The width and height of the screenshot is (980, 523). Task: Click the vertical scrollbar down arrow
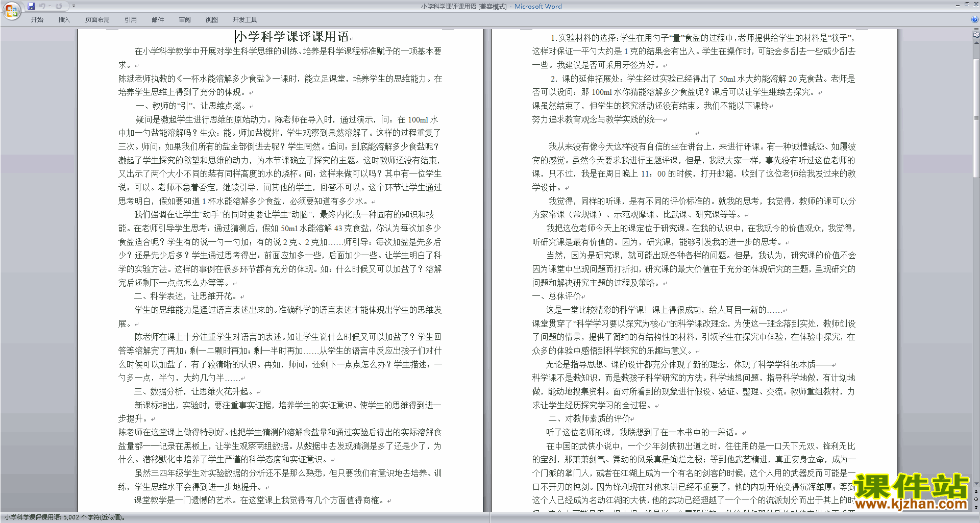(976, 483)
